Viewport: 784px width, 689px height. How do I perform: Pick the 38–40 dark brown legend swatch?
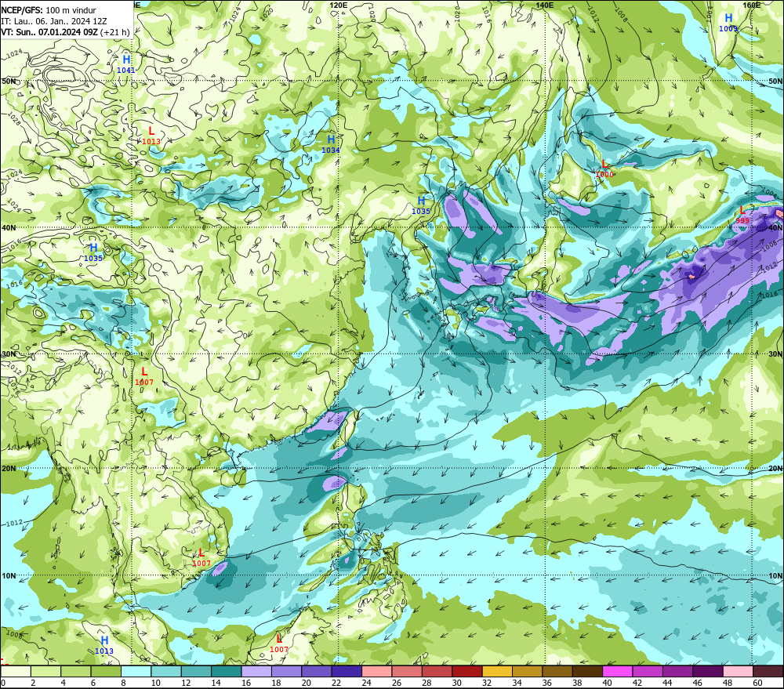tap(587, 671)
